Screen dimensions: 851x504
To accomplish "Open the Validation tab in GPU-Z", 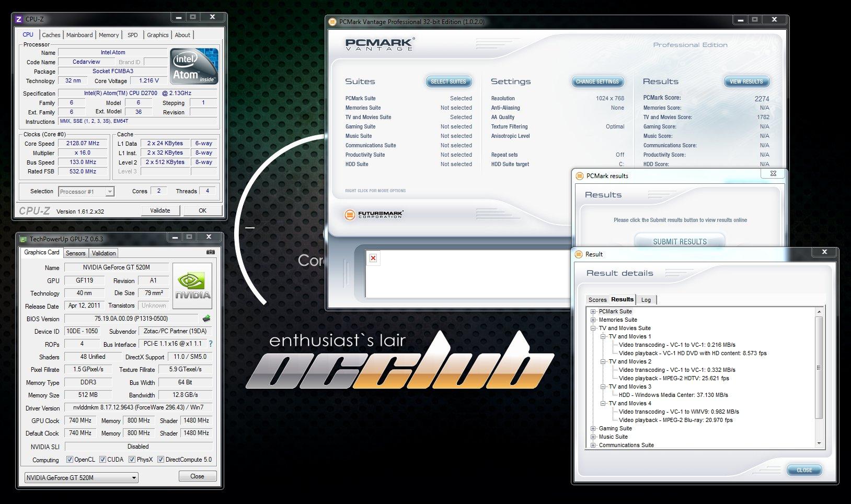I will [104, 253].
